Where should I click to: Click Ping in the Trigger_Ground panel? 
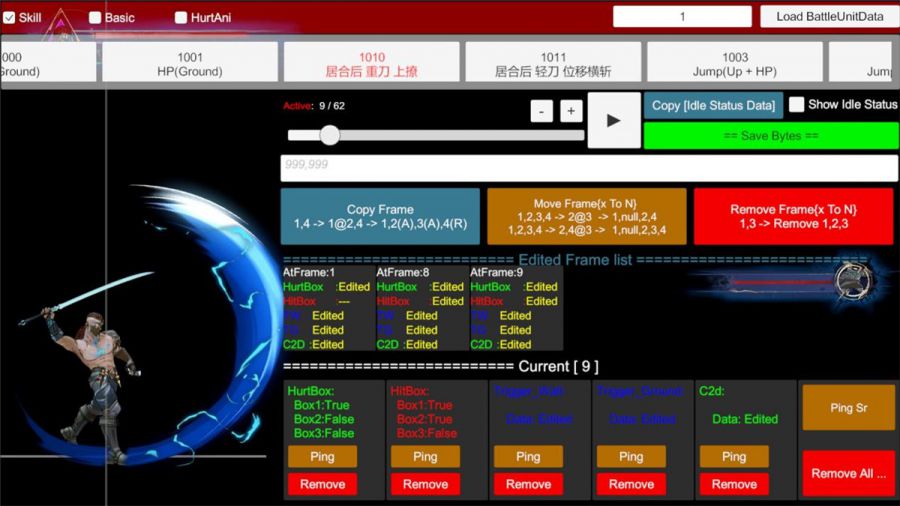(631, 457)
